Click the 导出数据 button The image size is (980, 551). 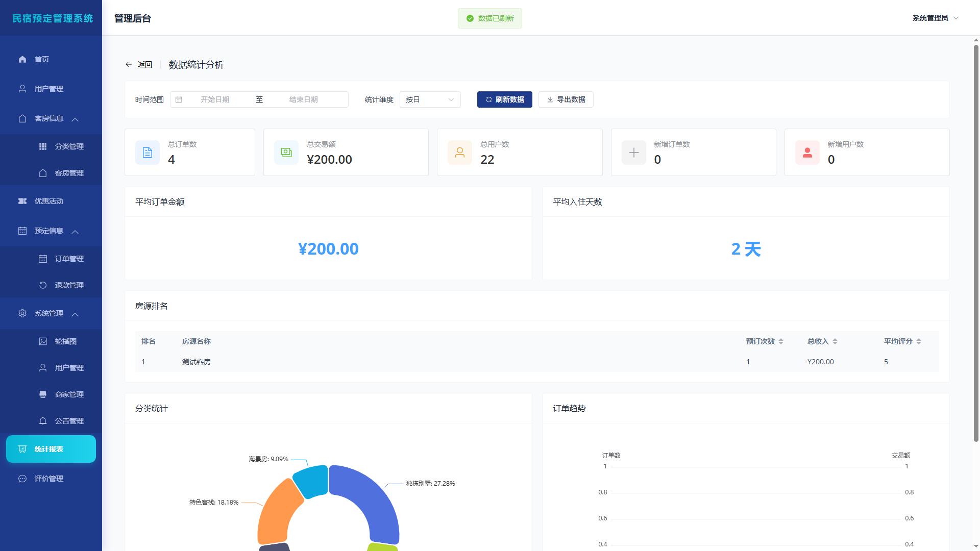[566, 99]
